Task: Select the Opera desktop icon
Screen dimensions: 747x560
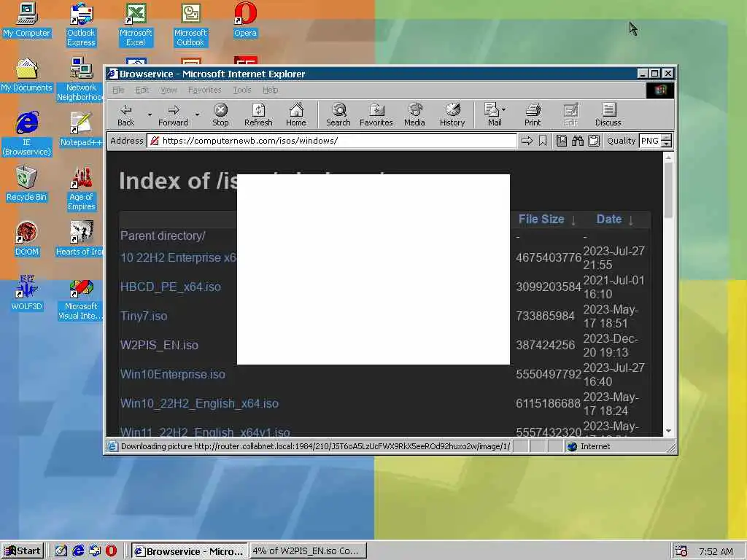Action: pyautogui.click(x=245, y=20)
